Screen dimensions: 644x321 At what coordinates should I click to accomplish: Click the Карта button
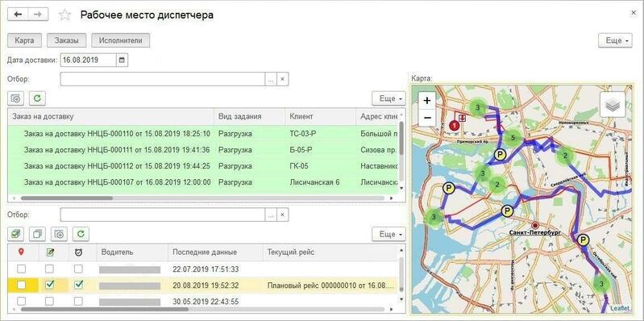[25, 40]
